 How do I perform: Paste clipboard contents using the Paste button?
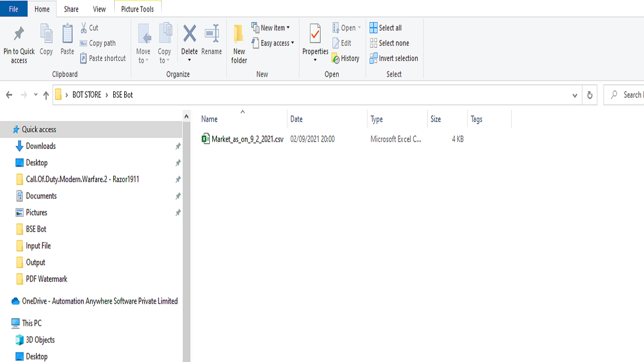pyautogui.click(x=67, y=40)
